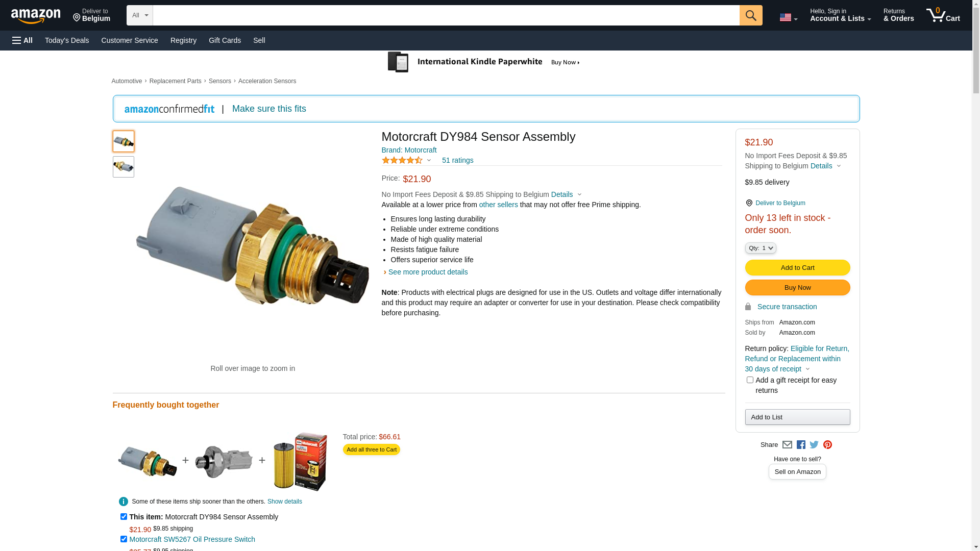Open the All hamburger menu
The image size is (980, 551).
click(x=22, y=40)
